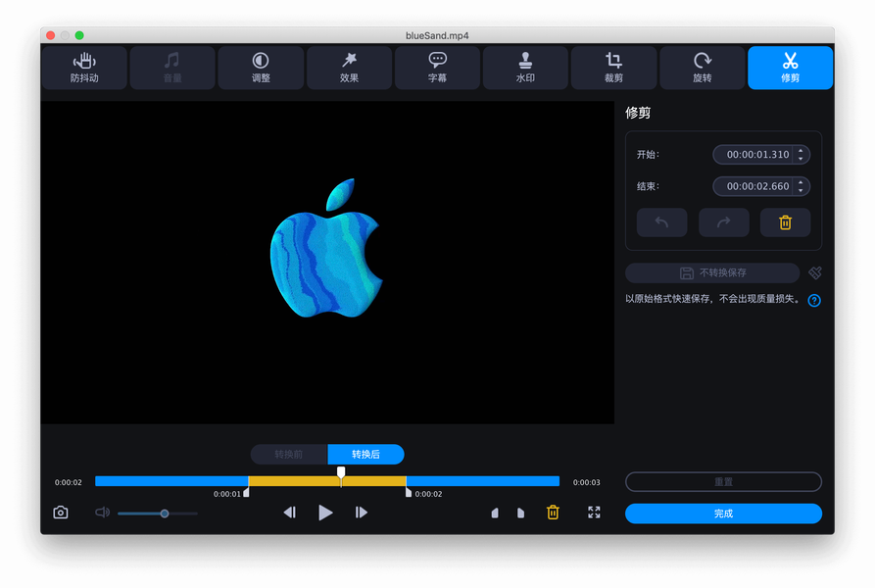
Task: Click the right trim handle at 0:00:02
Action: pyautogui.click(x=409, y=492)
